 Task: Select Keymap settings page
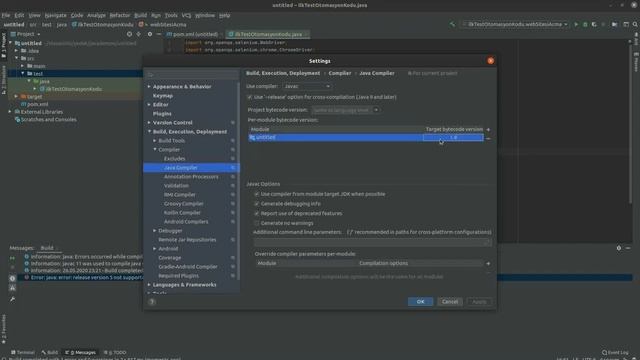pyautogui.click(x=163, y=96)
